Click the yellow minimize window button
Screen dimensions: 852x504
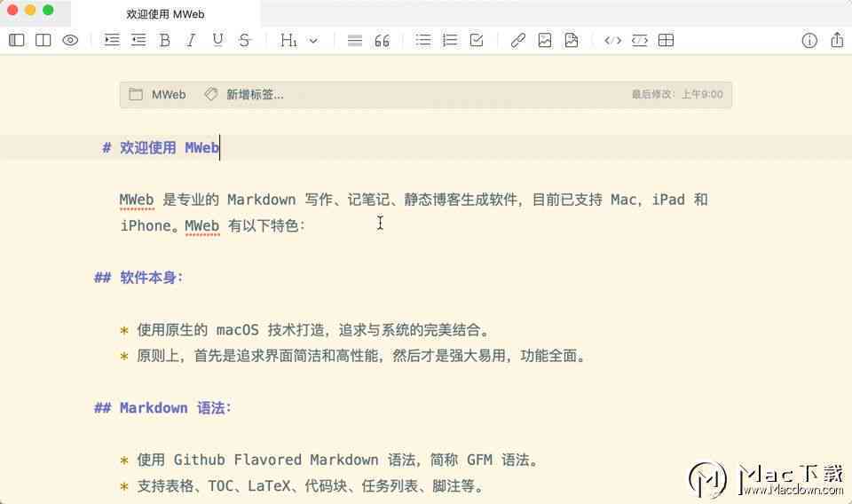pos(30,11)
